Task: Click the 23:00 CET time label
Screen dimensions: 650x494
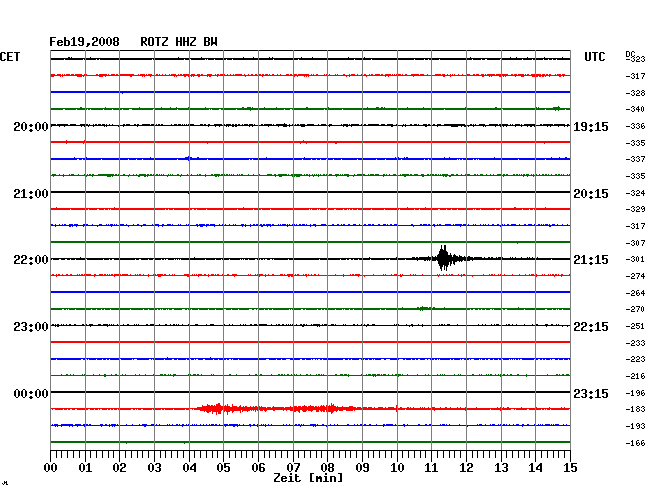Action: [x=31, y=327]
